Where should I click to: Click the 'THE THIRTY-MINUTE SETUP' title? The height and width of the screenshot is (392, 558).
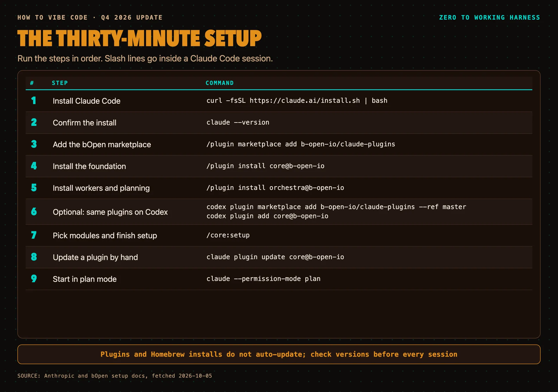tap(139, 38)
